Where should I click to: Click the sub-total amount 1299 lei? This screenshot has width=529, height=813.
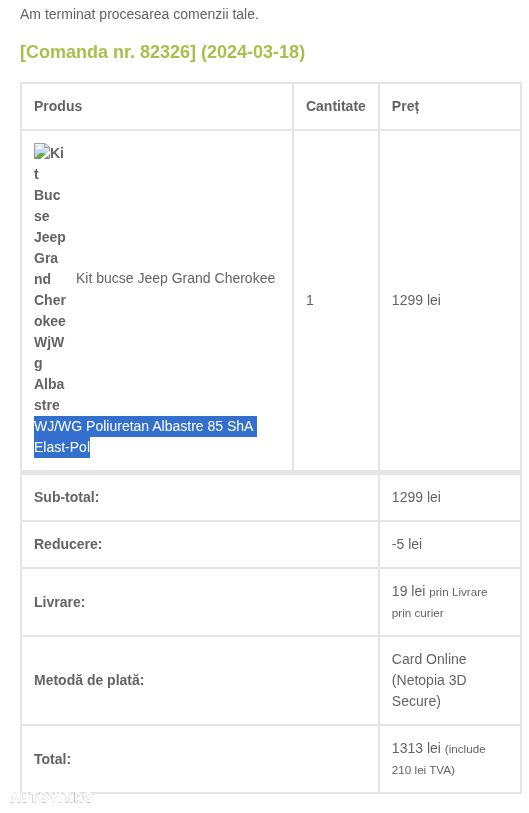pos(416,497)
